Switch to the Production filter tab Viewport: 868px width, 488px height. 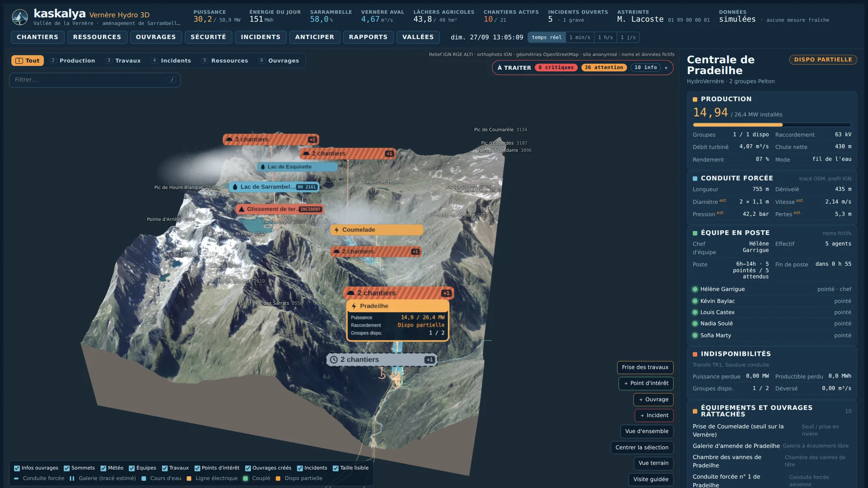(x=72, y=61)
